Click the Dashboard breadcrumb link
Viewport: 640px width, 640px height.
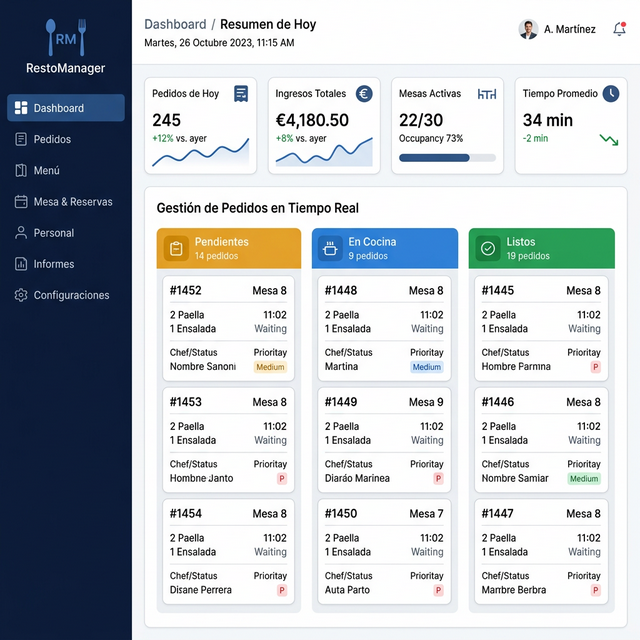[x=175, y=24]
